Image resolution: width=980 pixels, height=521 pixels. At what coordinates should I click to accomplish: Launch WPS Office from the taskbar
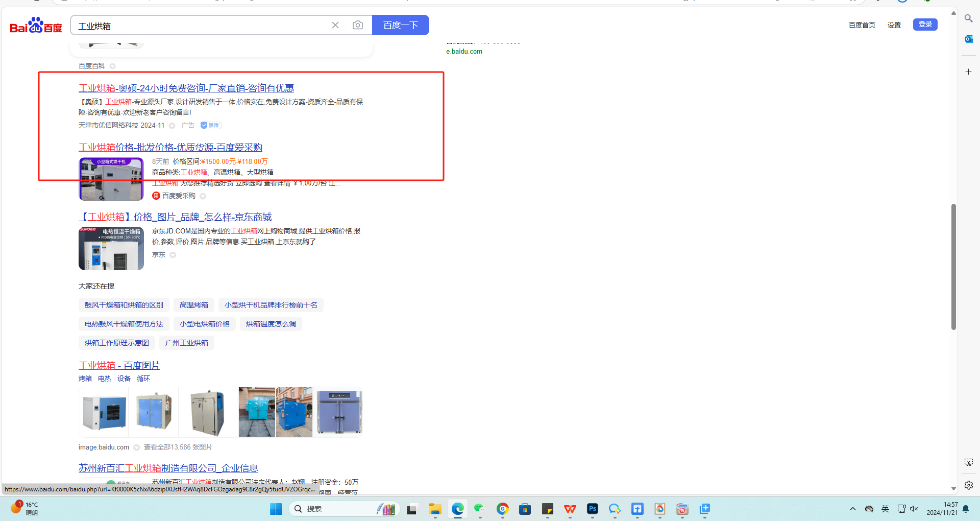(x=570, y=509)
